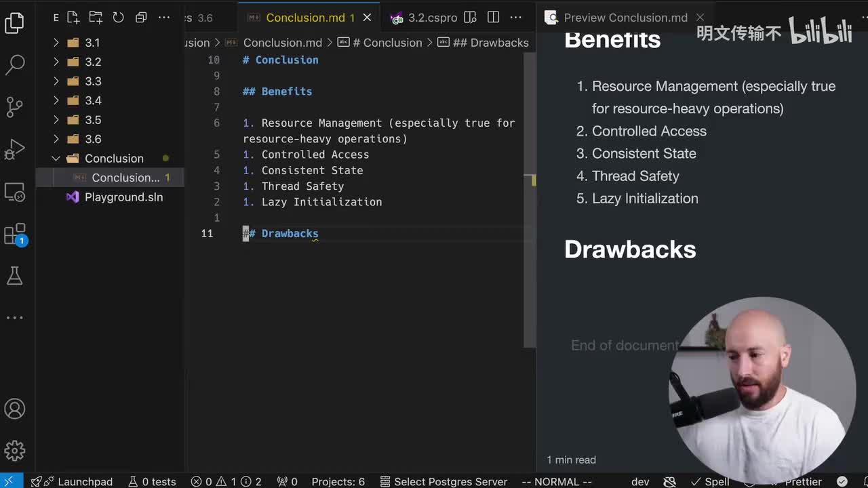Collapse the Conclusion folder
This screenshot has height=488, width=868.
coord(56,159)
